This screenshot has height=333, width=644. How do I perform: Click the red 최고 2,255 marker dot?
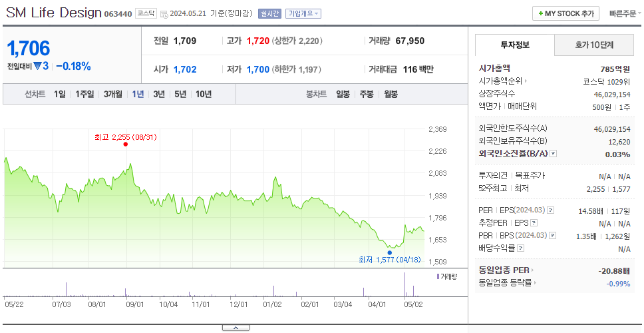[125, 145]
